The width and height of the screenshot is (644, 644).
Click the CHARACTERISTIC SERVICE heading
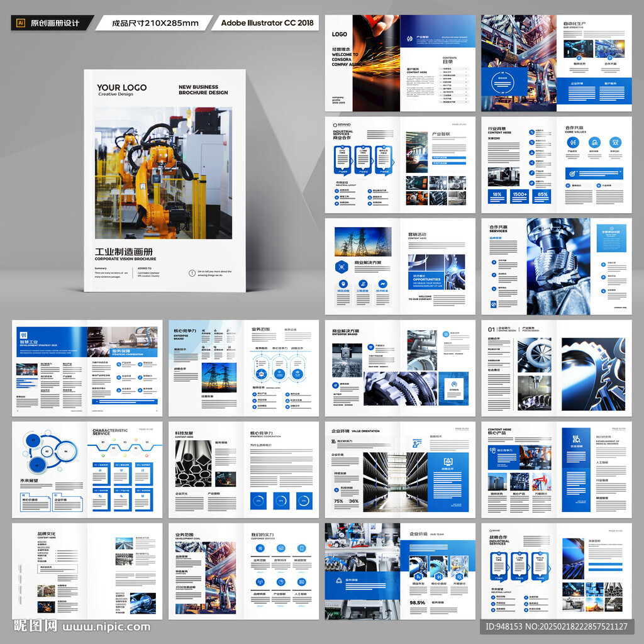110,431
